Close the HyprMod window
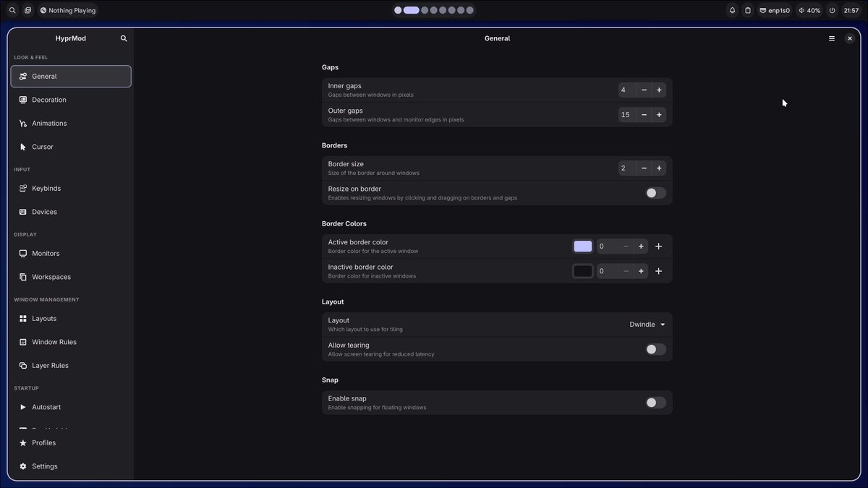The image size is (868, 488). (850, 38)
